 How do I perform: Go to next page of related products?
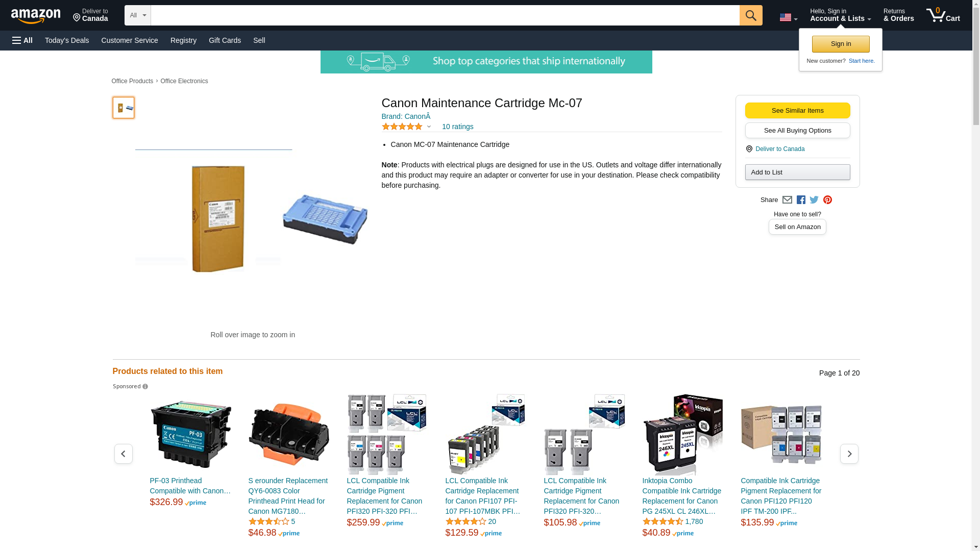tap(849, 454)
